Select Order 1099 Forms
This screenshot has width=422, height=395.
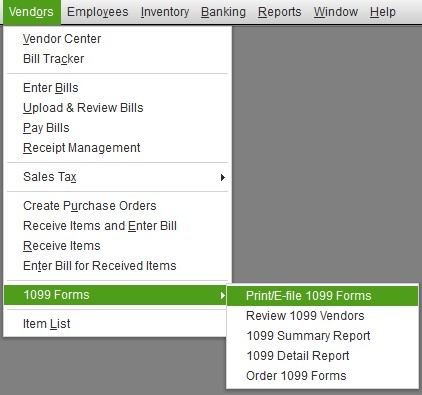click(322, 376)
